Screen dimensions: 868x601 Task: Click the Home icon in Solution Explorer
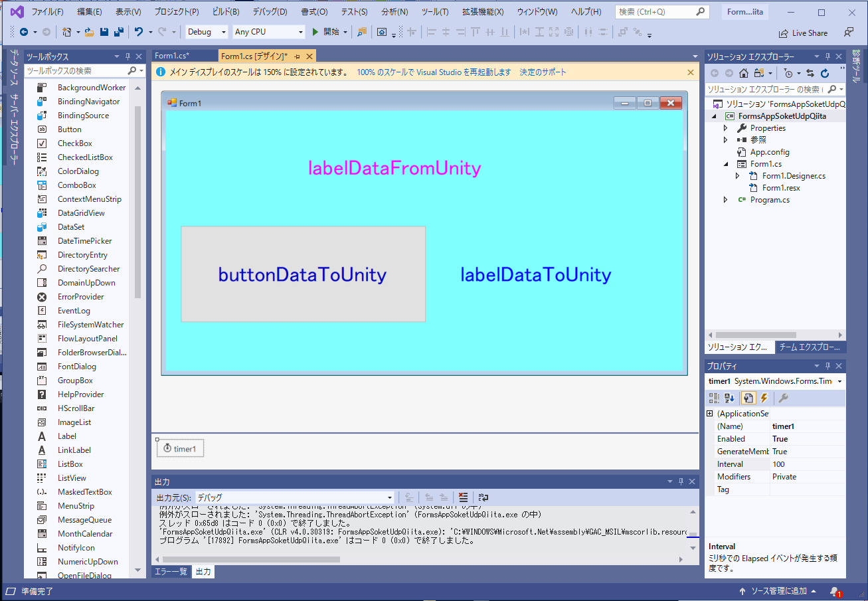(744, 73)
